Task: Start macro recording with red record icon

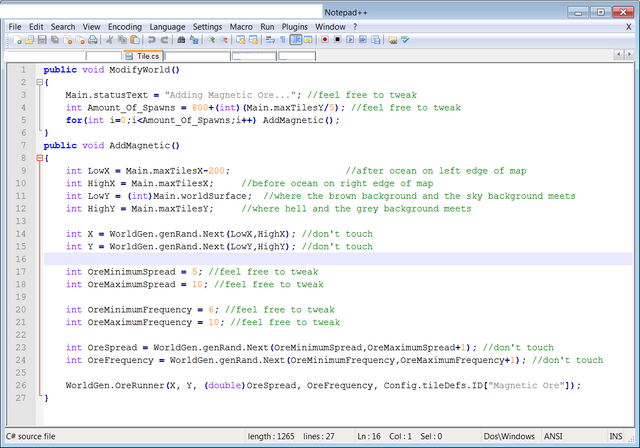Action: point(324,40)
